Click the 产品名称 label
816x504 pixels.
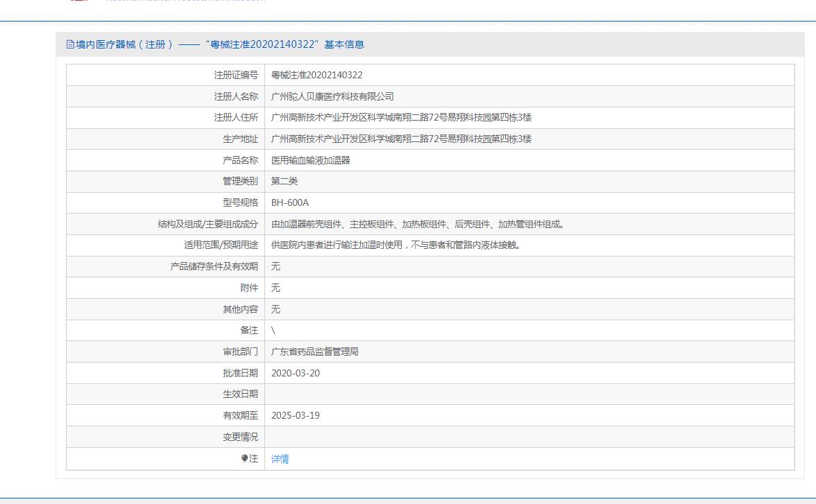(x=240, y=160)
